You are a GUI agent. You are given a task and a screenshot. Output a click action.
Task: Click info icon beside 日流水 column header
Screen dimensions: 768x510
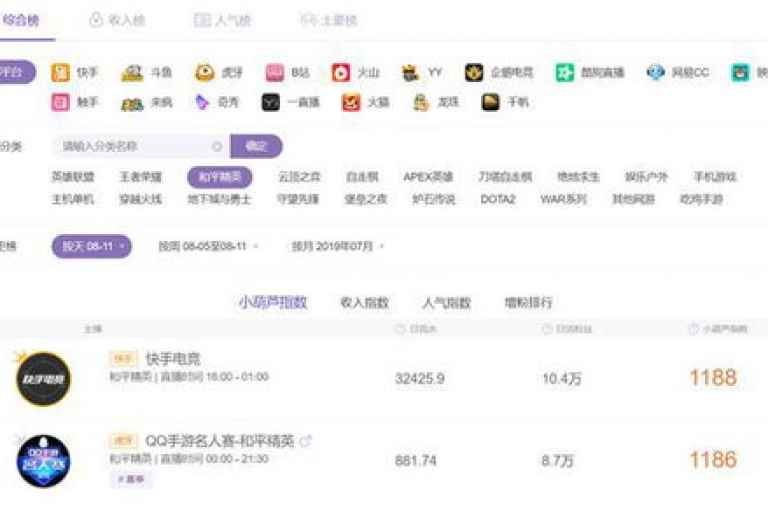click(400, 329)
